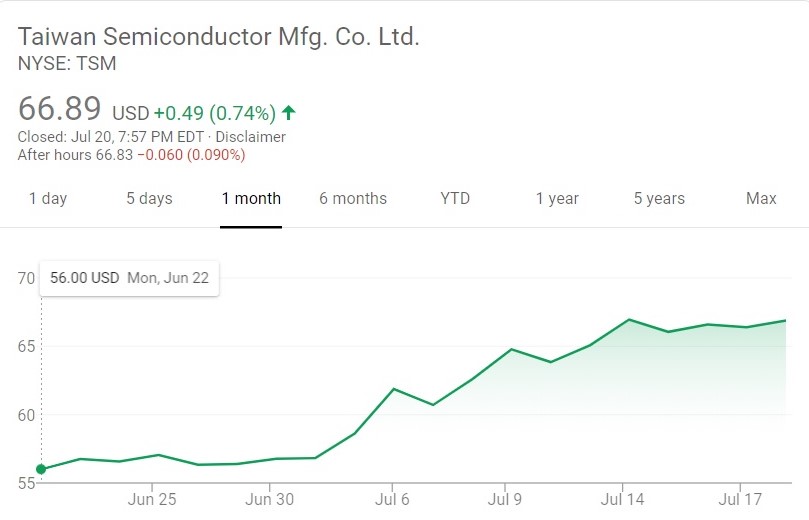Show the Max time range
Image resolution: width=809 pixels, height=520 pixels.
pyautogui.click(x=761, y=198)
